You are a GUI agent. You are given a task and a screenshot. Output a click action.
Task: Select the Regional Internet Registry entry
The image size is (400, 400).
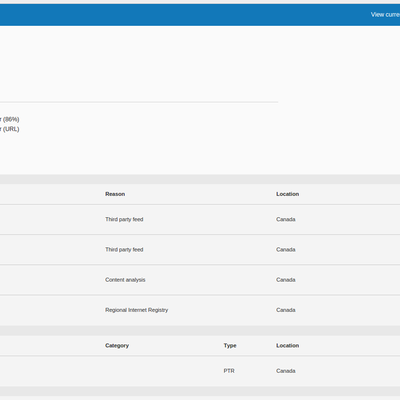point(136,310)
